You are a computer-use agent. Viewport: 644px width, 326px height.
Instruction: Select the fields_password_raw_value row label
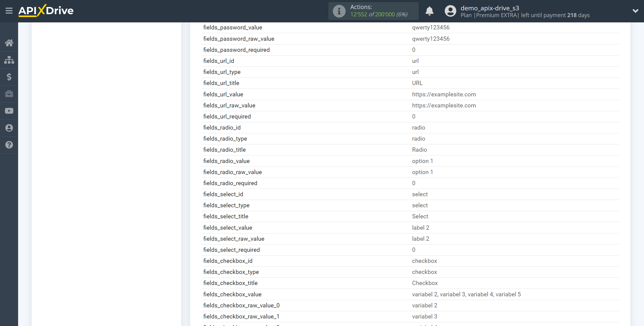pos(239,39)
